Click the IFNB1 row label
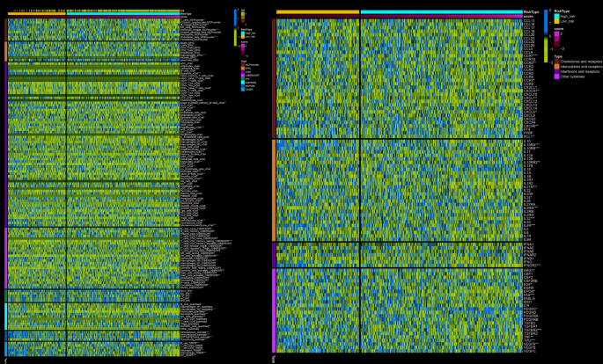The image size is (603, 364). point(528,258)
